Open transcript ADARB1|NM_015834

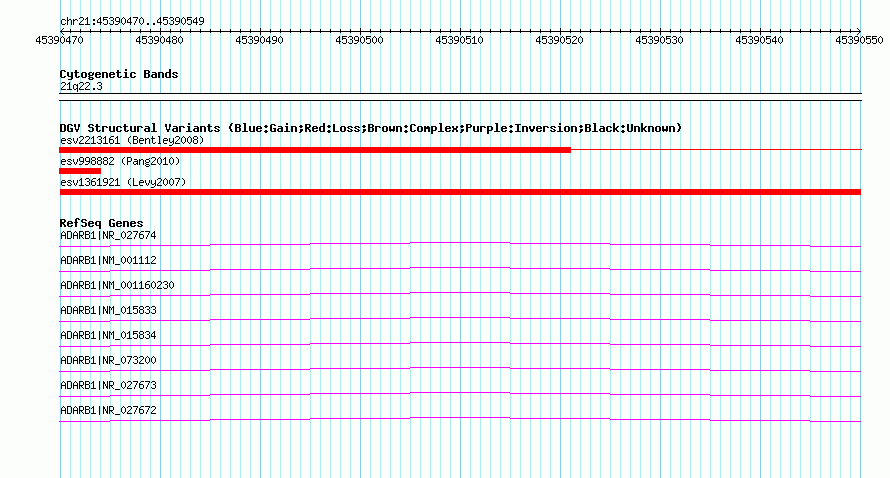coord(108,335)
